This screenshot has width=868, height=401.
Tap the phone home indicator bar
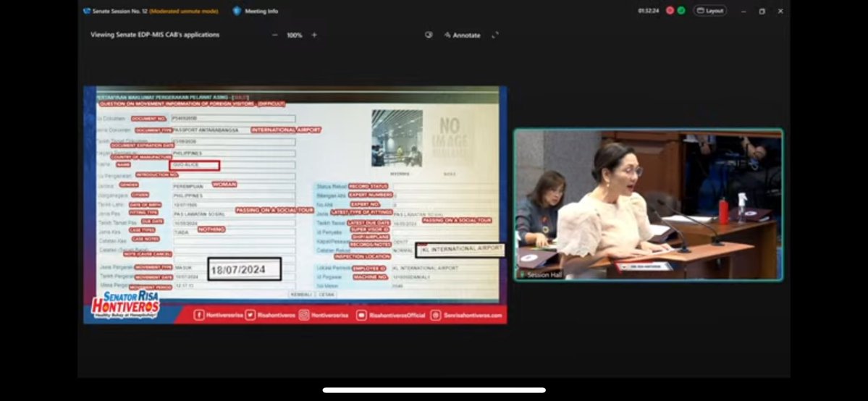click(434, 390)
